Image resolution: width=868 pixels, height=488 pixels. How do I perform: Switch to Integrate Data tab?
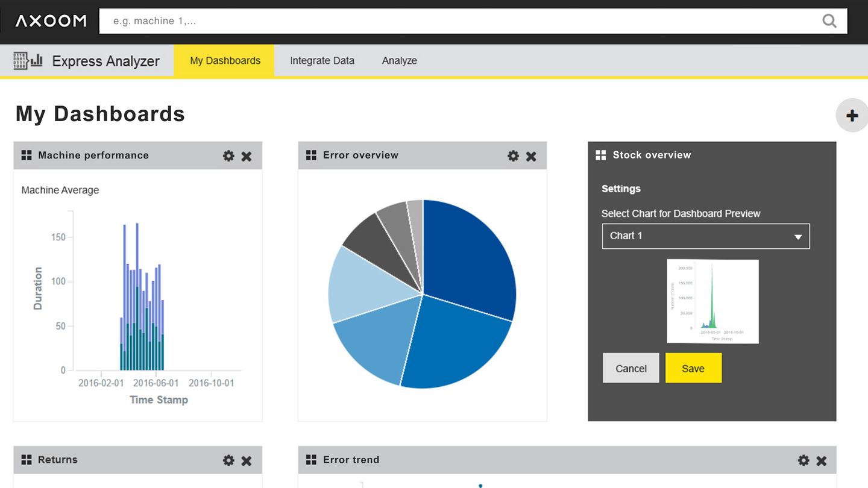coord(322,60)
